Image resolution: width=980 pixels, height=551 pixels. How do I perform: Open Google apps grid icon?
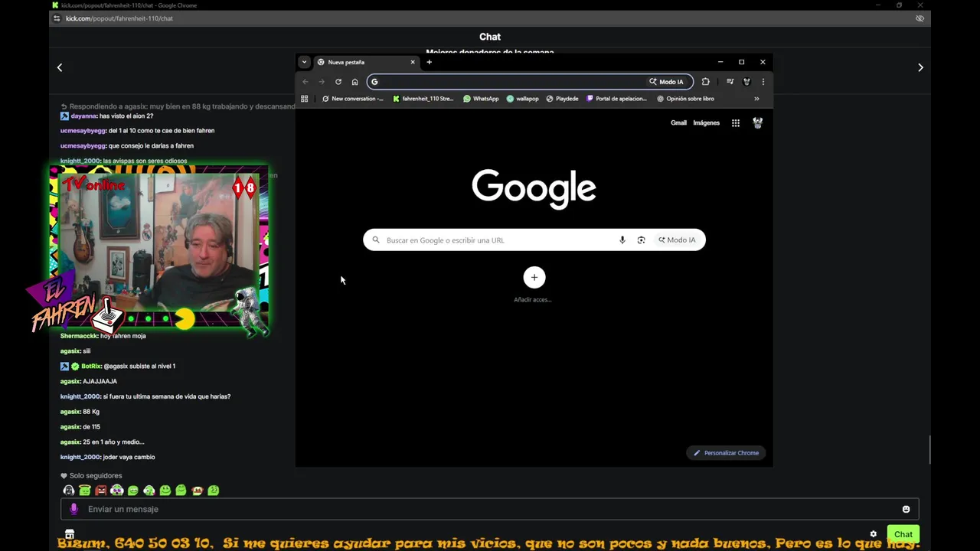[736, 123]
